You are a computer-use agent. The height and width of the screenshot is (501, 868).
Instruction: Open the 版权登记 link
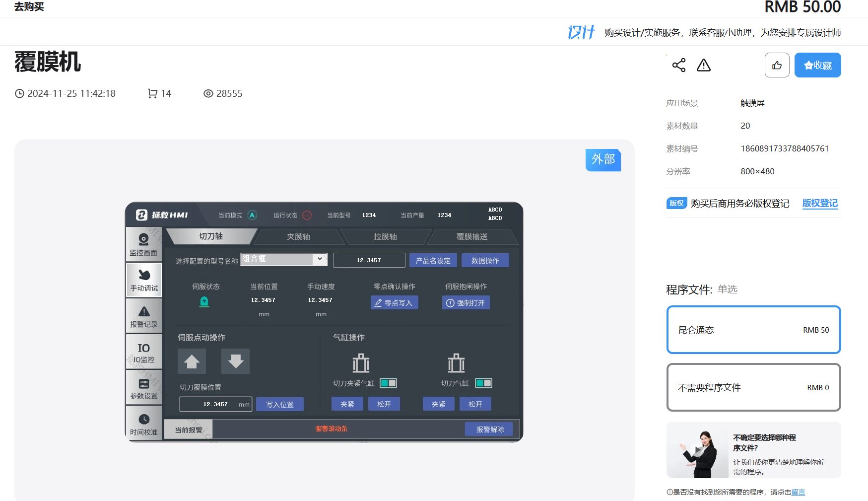pos(819,203)
